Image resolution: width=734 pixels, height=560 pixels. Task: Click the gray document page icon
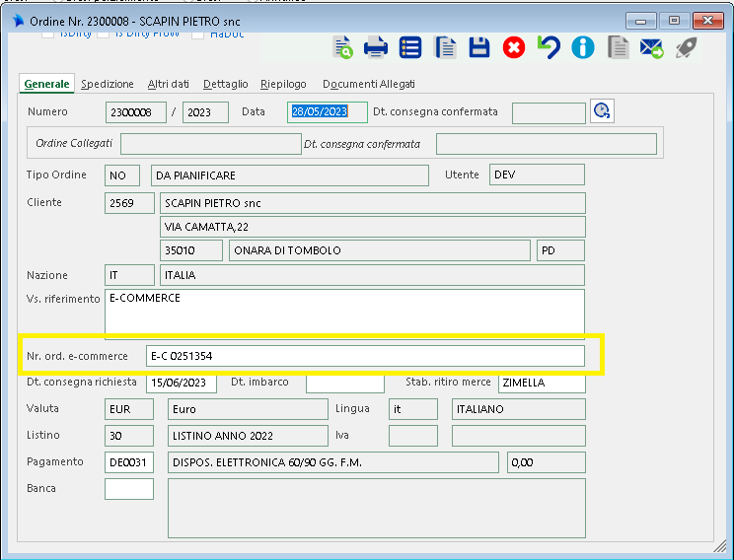[x=618, y=47]
